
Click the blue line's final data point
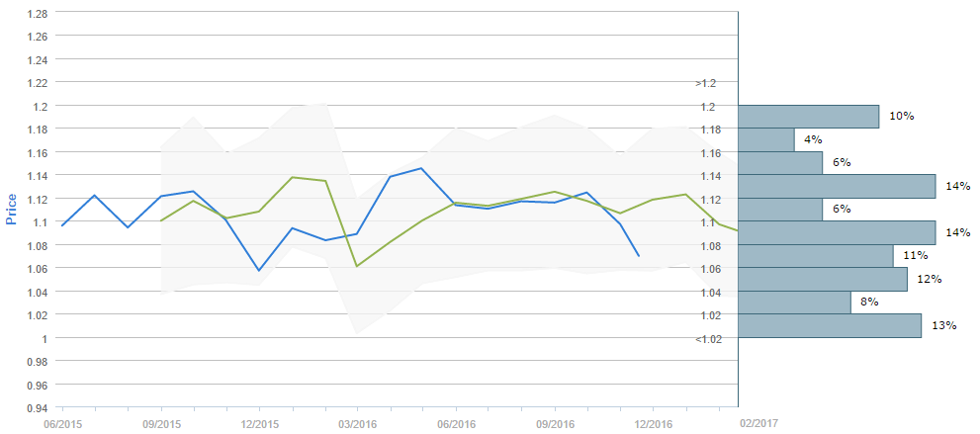[x=639, y=256]
